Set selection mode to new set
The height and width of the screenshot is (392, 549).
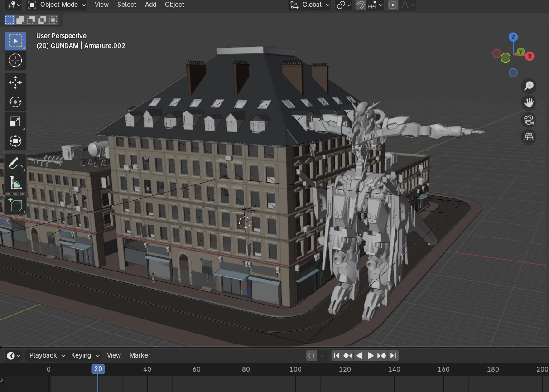10,19
